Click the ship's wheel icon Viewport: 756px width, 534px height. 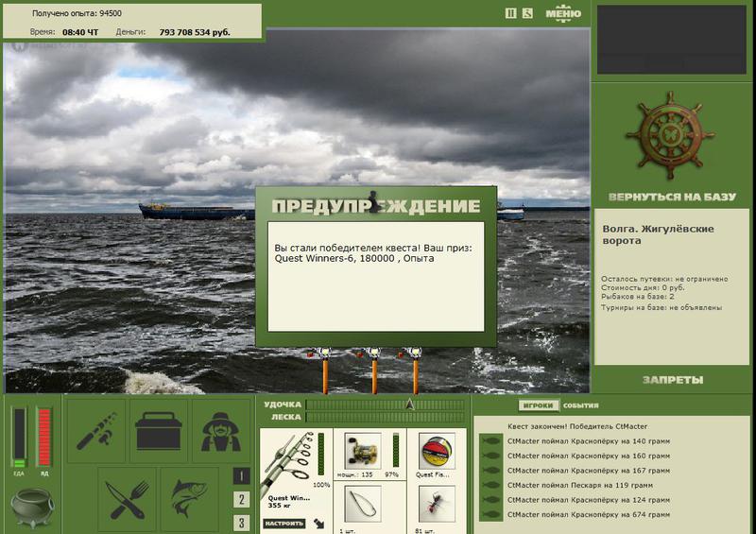coord(670,135)
